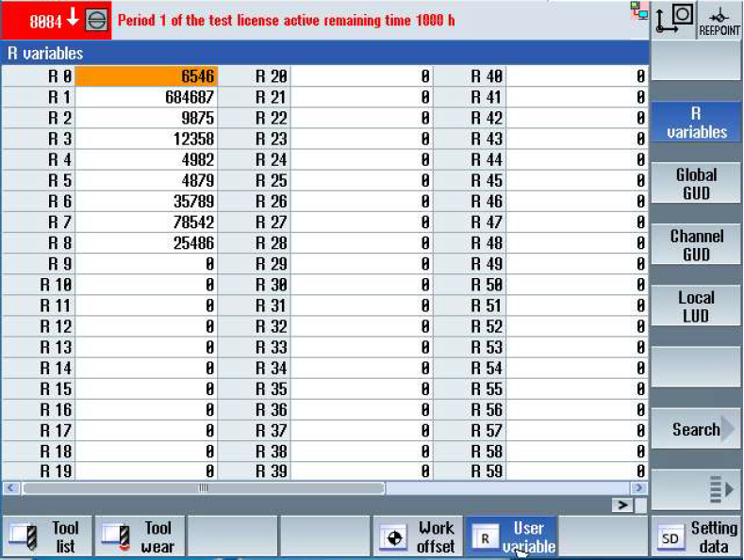Click the R 22 row label
This screenshot has height=560, width=744.
tap(272, 118)
